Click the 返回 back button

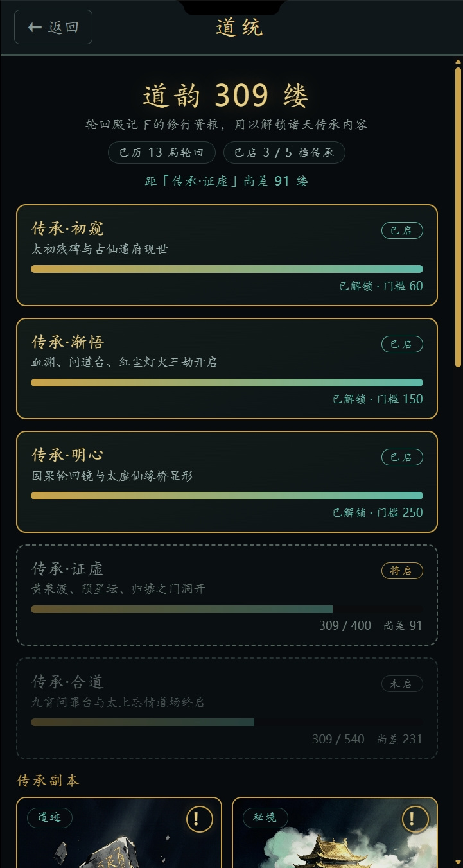(x=53, y=27)
